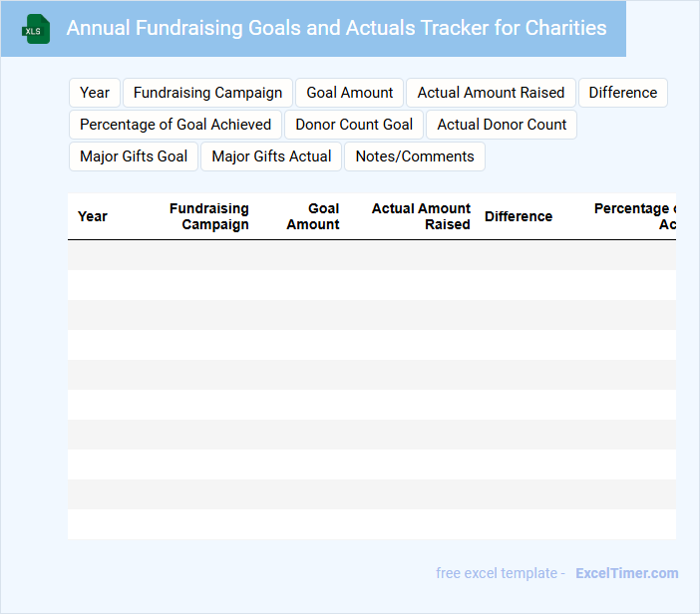Click the Major Gifts Actual tag
Viewport: 700px width, 614px height.
tap(271, 156)
